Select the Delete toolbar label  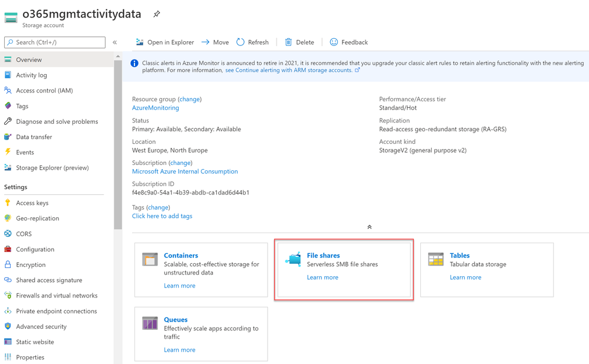[305, 42]
